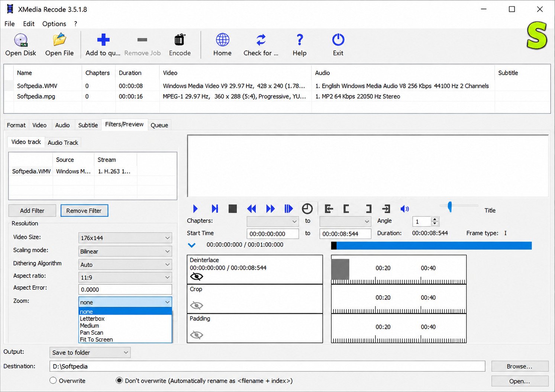
Task: Stop the preview playback
Action: [233, 209]
